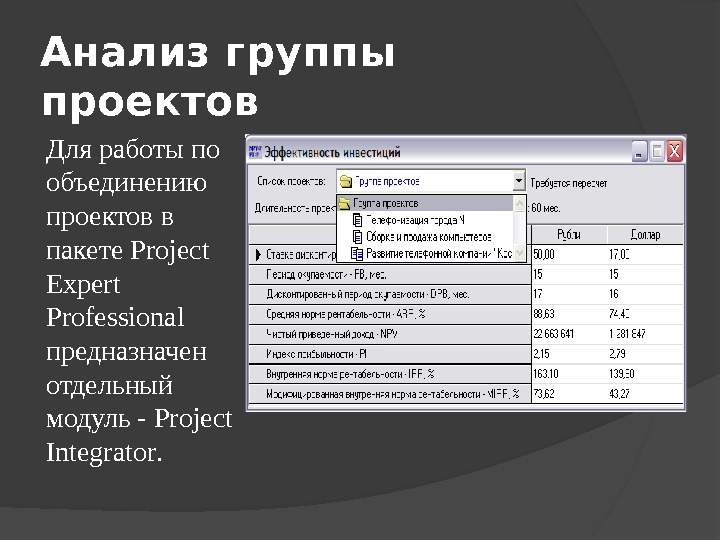Click the DPB dollar value '16'

(614, 294)
